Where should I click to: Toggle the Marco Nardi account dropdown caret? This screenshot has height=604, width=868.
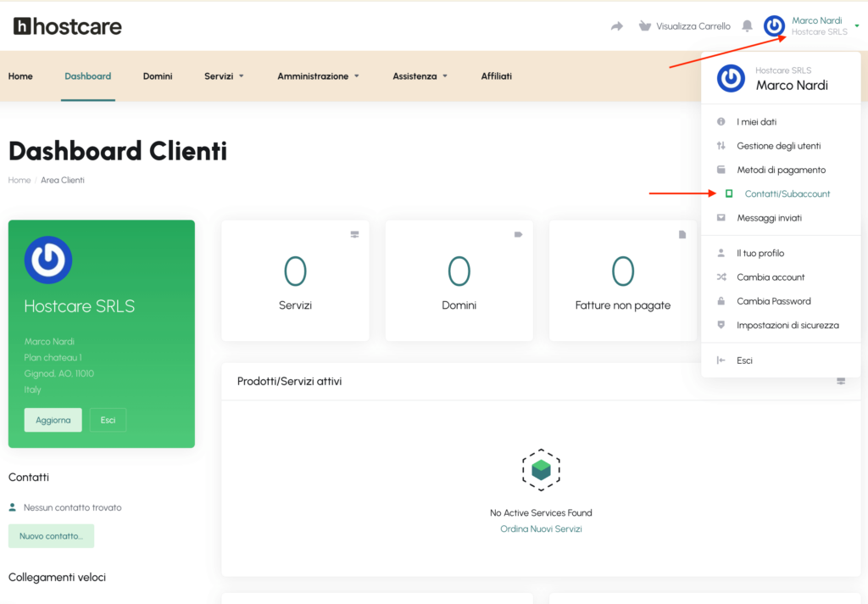pyautogui.click(x=856, y=26)
